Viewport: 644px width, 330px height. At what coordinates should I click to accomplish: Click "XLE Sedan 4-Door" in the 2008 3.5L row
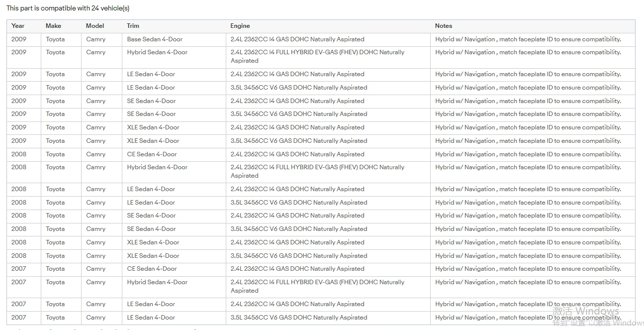[x=153, y=256]
